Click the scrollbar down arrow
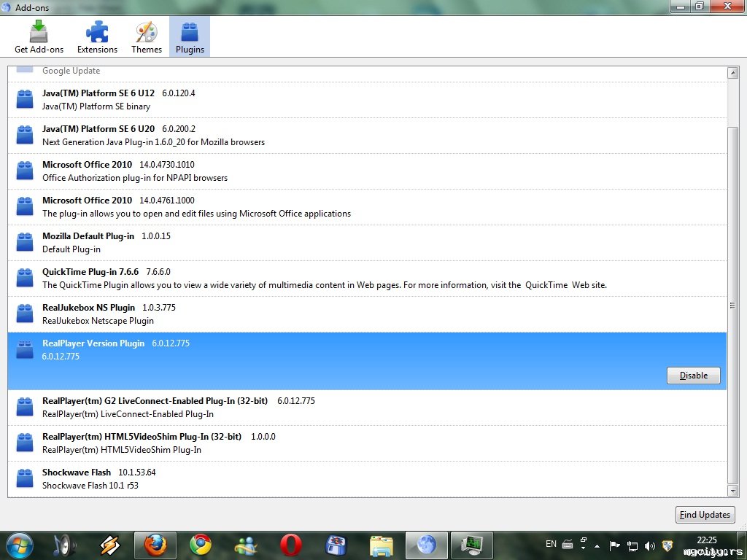The image size is (747, 560). (x=732, y=491)
